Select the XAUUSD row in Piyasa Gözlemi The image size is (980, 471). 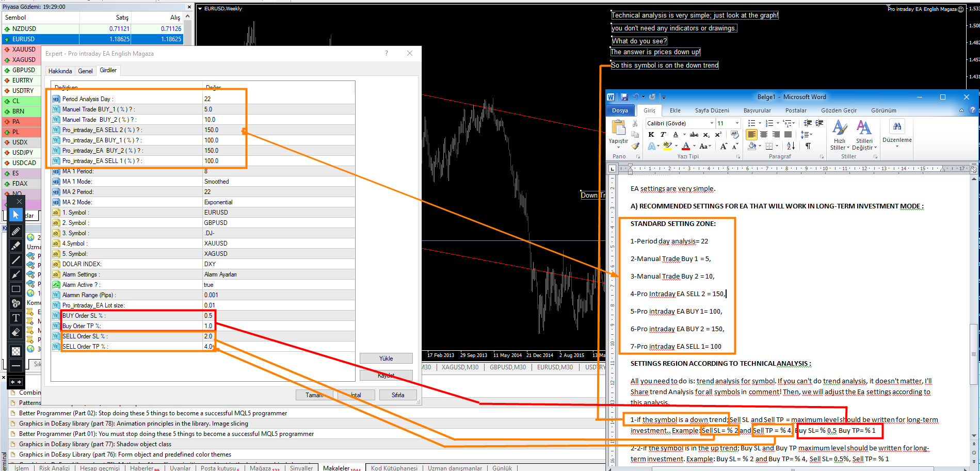(93, 50)
